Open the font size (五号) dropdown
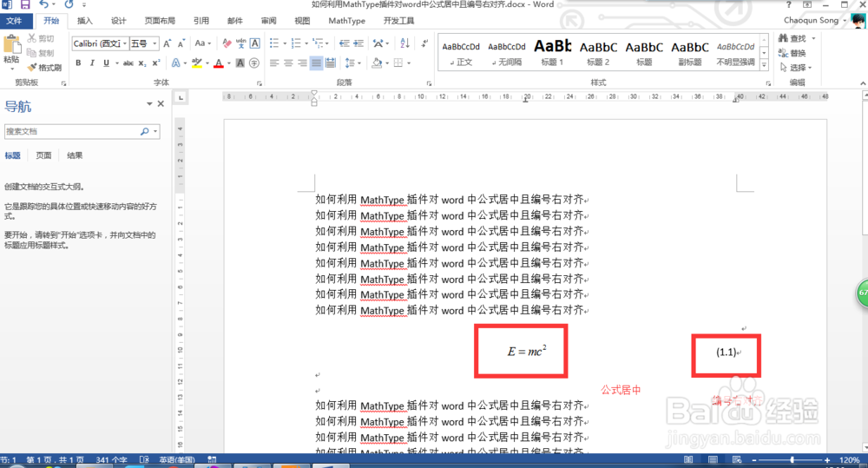The width and height of the screenshot is (868, 468). 155,43
